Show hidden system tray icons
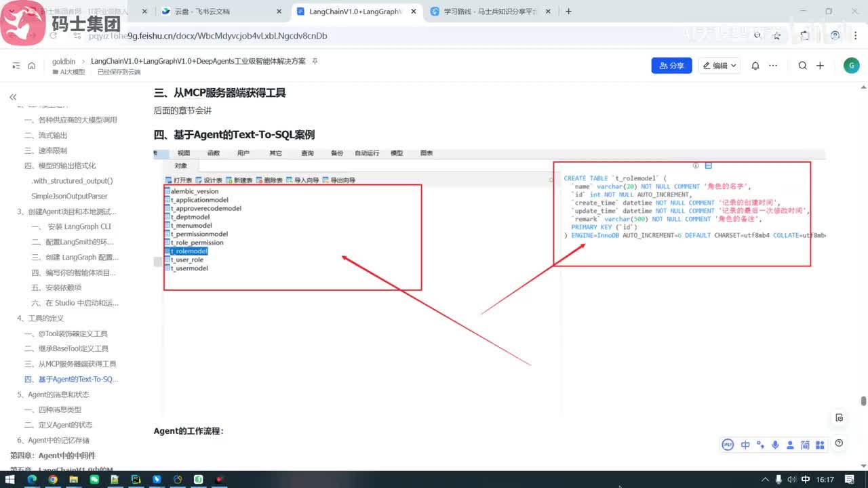Image resolution: width=868 pixels, height=488 pixels. pyautogui.click(x=765, y=479)
